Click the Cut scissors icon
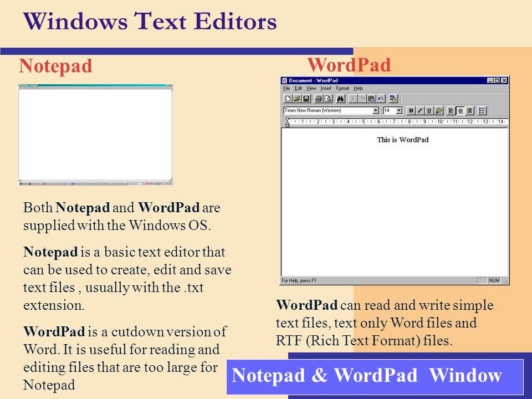This screenshot has height=399, width=532. (353, 99)
